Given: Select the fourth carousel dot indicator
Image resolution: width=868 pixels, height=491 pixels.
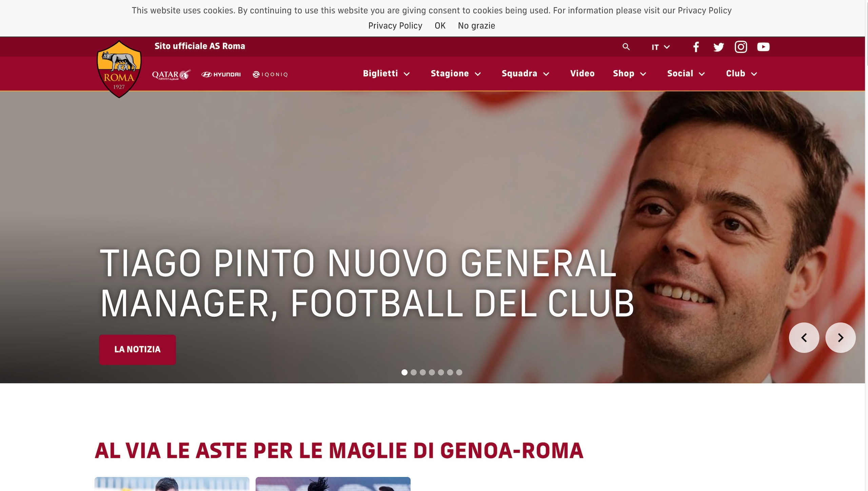Looking at the screenshot, I should pos(432,372).
